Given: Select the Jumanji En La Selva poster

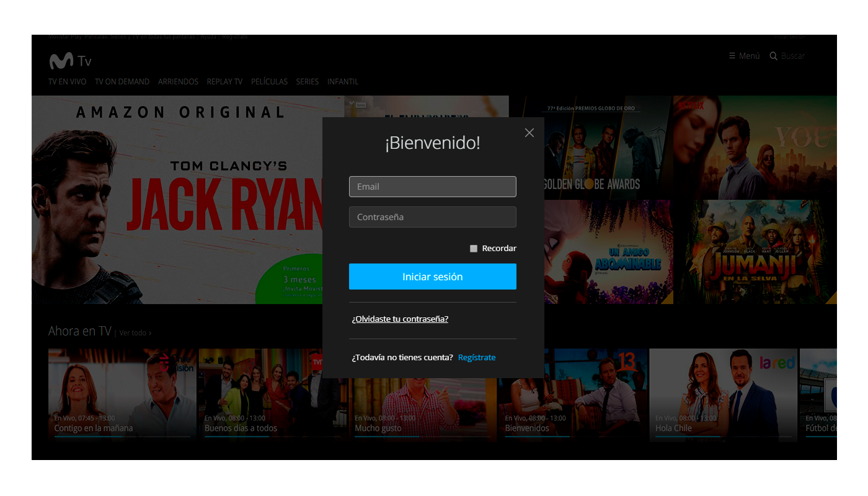Looking at the screenshot, I should [756, 252].
